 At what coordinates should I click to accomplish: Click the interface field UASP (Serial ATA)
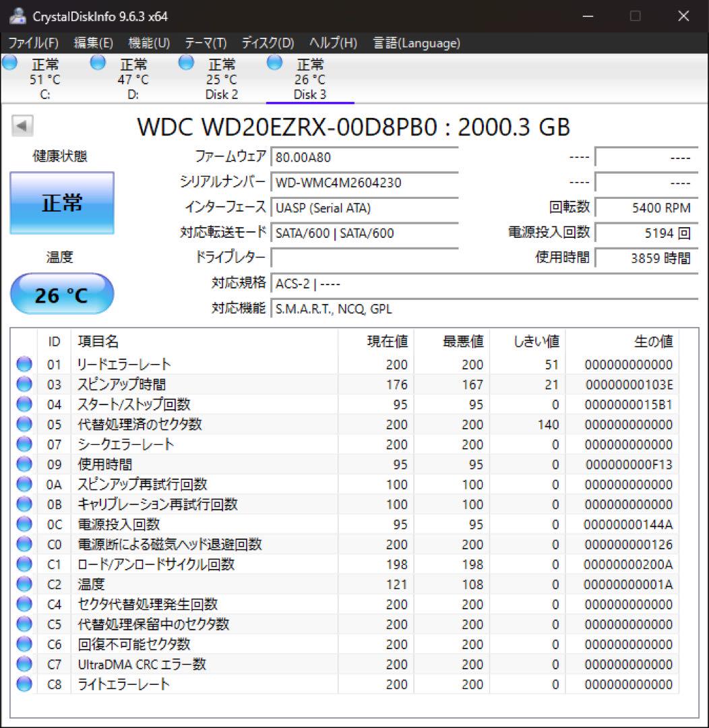coord(365,208)
